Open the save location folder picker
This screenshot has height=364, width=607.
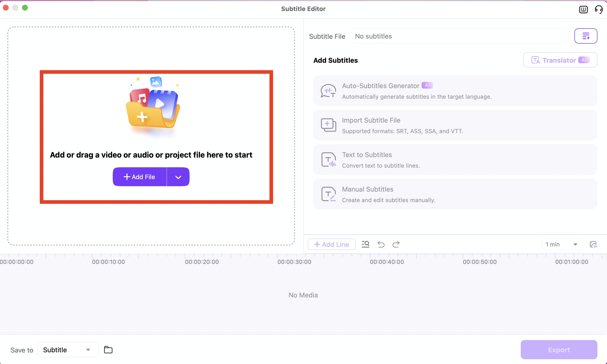pos(108,349)
